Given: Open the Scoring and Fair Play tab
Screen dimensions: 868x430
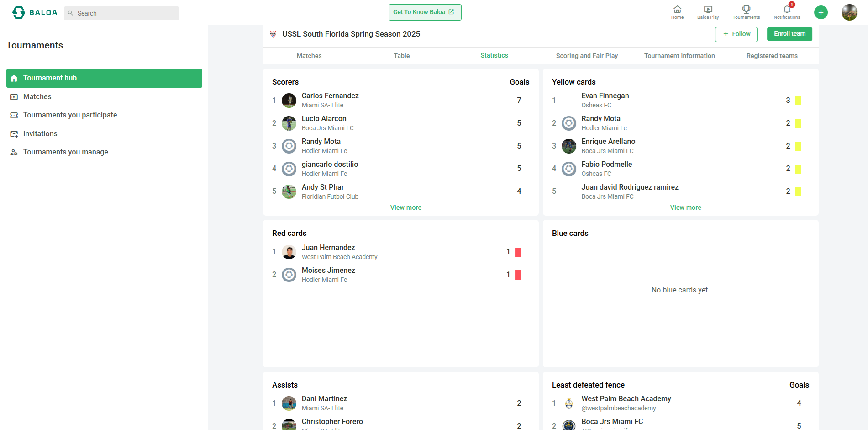Looking at the screenshot, I should click(x=587, y=56).
